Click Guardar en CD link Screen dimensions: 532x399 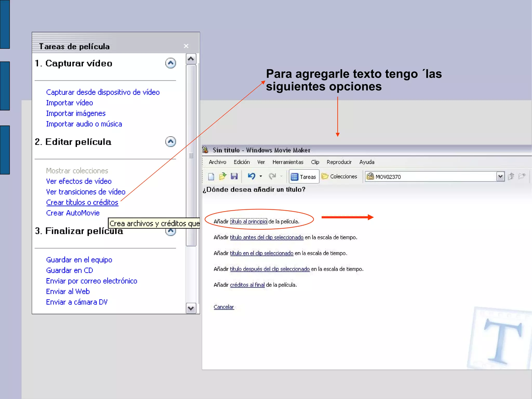[70, 271]
